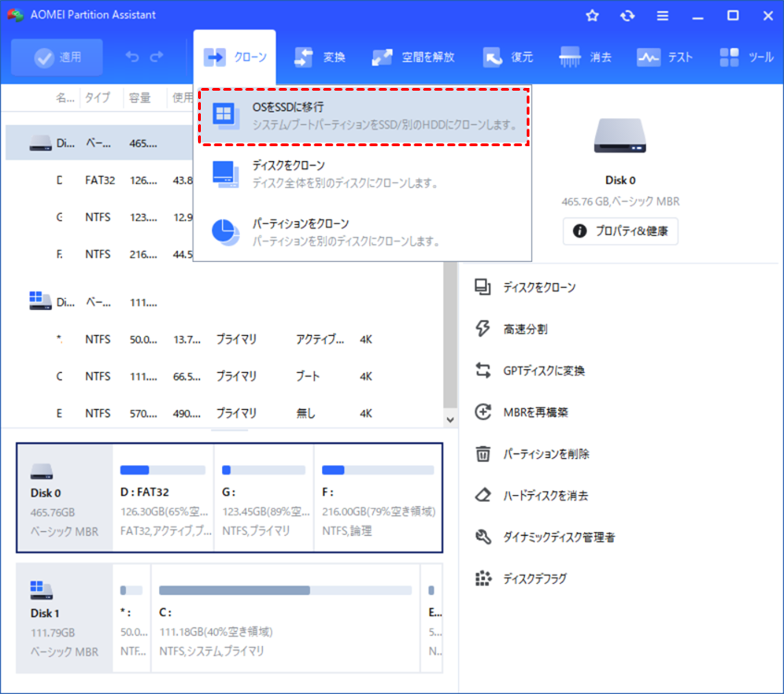Select the C: system partition block on Disk 1
Screen dimensions: 784x694
(x=285, y=618)
